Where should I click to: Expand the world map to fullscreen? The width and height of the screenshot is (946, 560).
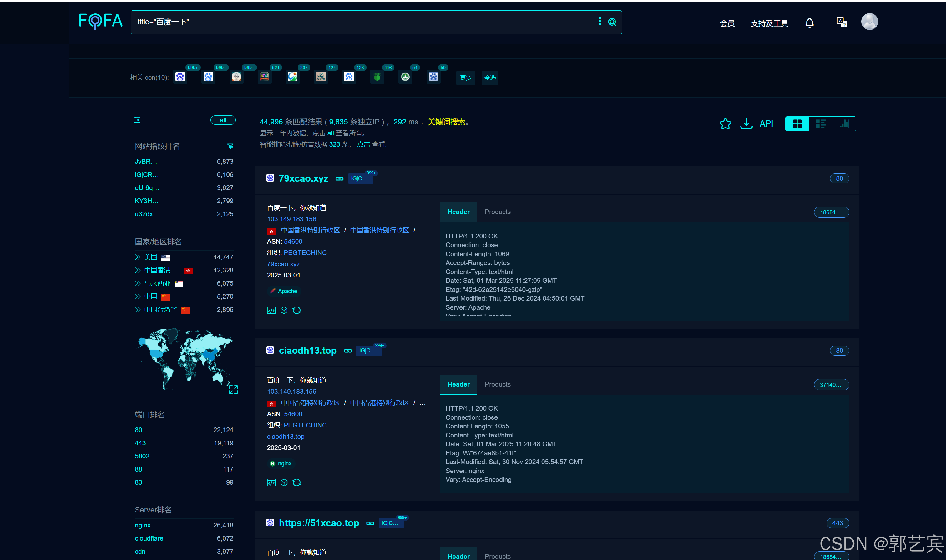[233, 389]
